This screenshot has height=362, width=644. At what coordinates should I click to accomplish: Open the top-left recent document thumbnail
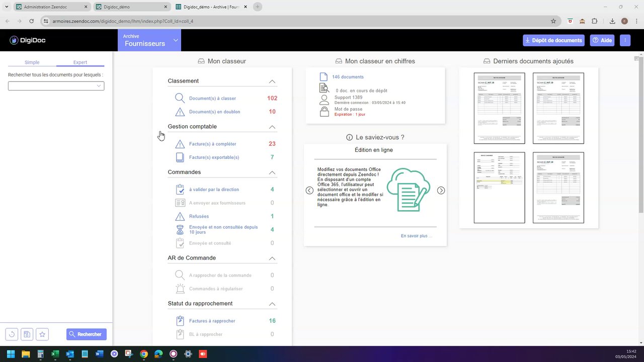[499, 108]
